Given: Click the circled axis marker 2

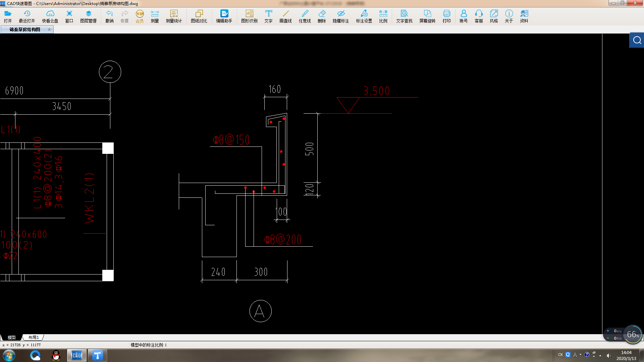Looking at the screenshot, I should (110, 72).
